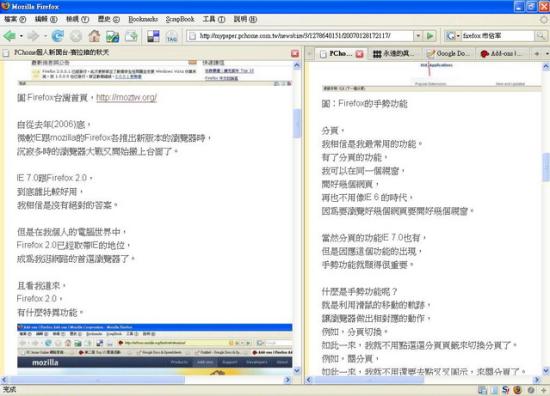The image size is (550, 396).
Task: Click the right arrow of left pane horizontal scrollbar
Action: [287, 380]
